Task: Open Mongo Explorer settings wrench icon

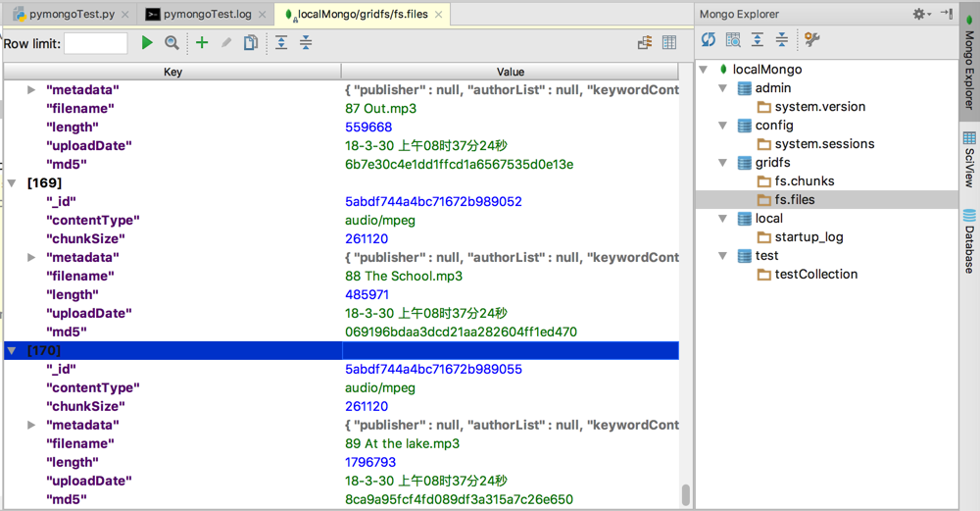Action: [811, 40]
